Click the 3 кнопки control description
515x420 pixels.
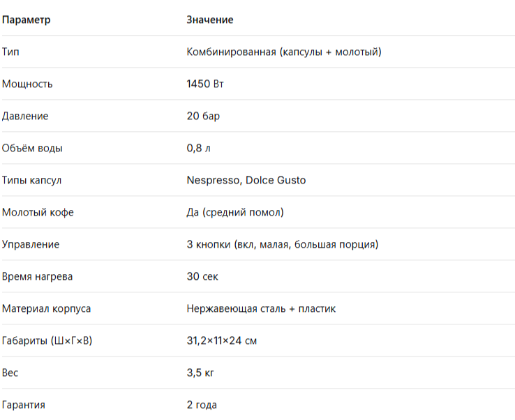tap(283, 244)
